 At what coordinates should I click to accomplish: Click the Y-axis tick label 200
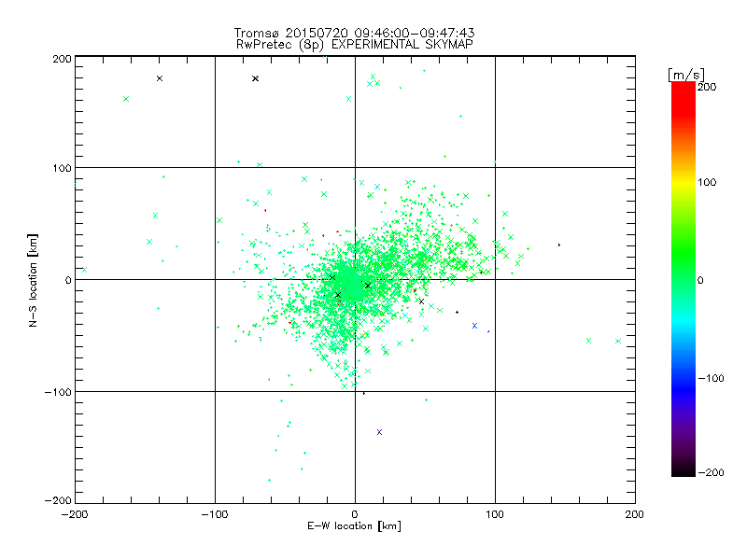point(62,59)
